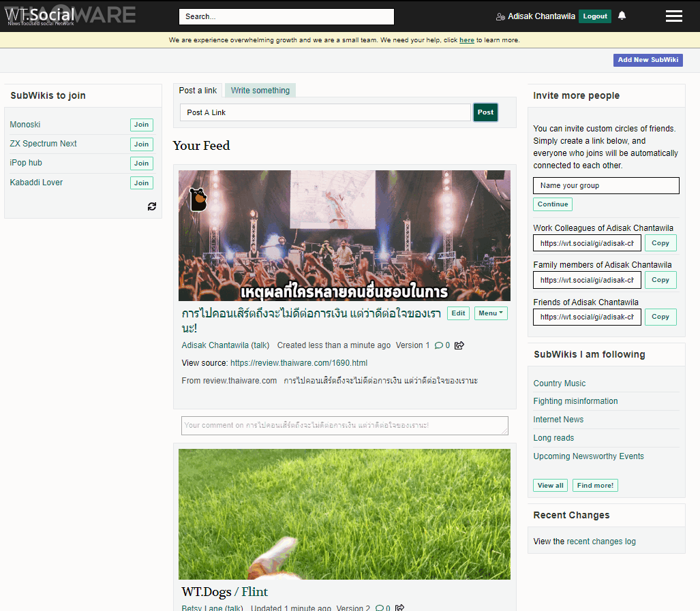Select the Post a link tab
This screenshot has height=611, width=700.
click(x=198, y=91)
